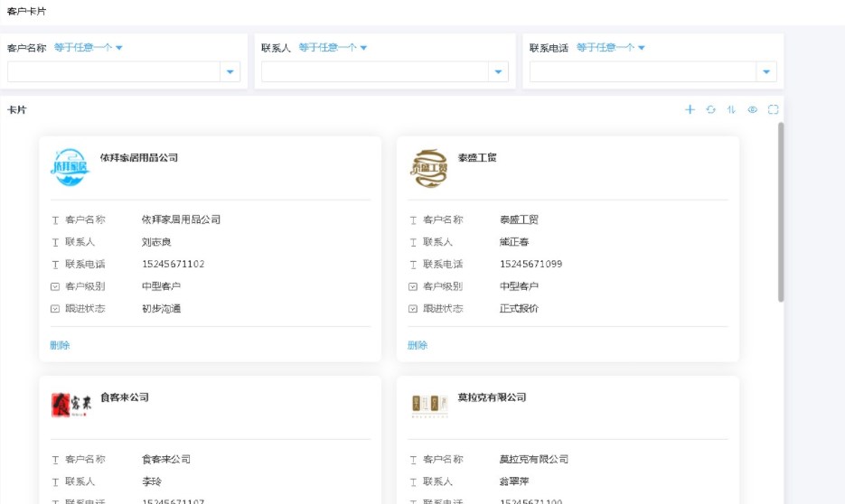Delete the 泰盛工贸 card

(x=418, y=345)
